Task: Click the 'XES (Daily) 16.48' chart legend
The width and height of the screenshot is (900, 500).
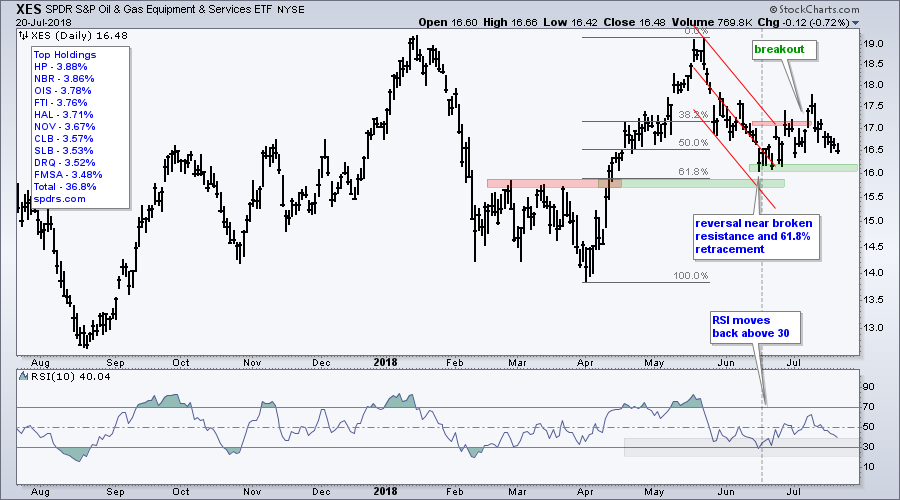Action: coord(79,36)
